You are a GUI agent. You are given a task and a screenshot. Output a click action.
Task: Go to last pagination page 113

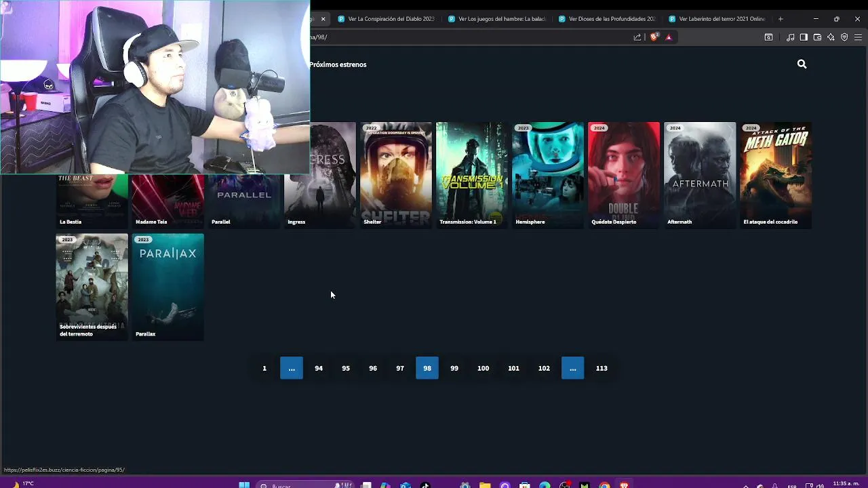pyautogui.click(x=601, y=368)
